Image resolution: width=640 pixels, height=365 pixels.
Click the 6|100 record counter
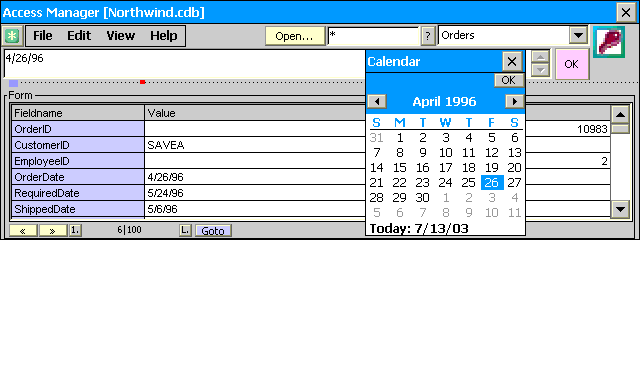pos(129,230)
